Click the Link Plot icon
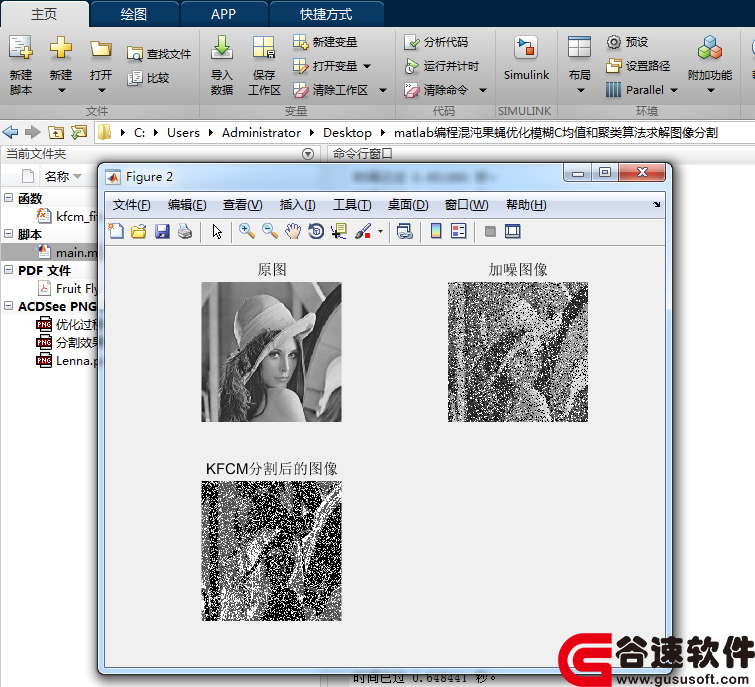This screenshot has width=755, height=687. click(x=404, y=232)
